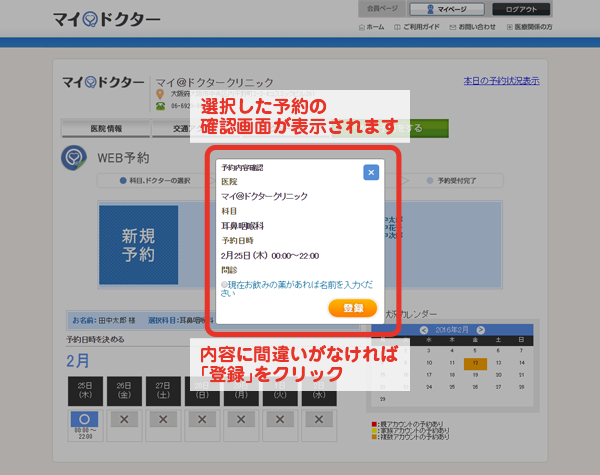The image size is (600, 475).
Task: Click the 現在お飲みの薬があれば question text
Action: coord(297,289)
